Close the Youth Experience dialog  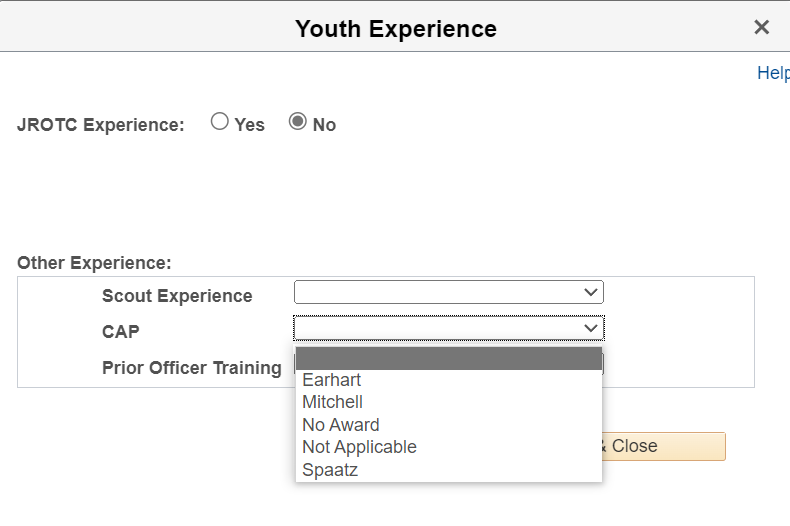click(762, 27)
